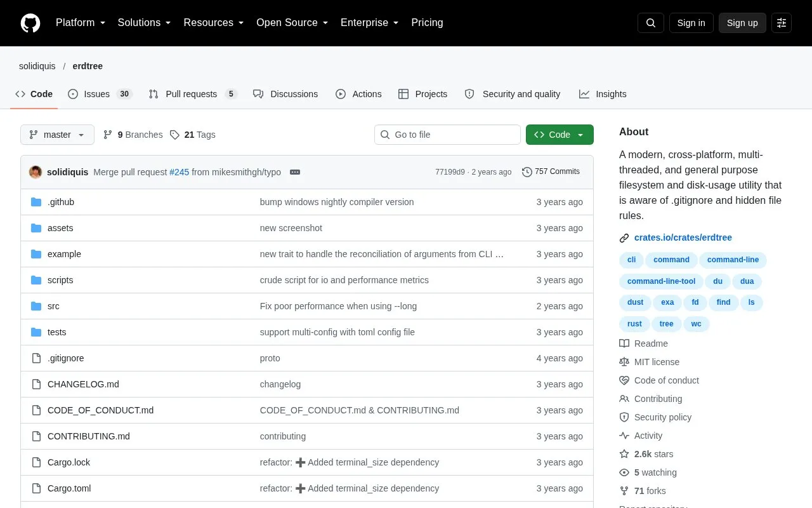Click the example folder icon
The height and width of the screenshot is (508, 812).
36,254
